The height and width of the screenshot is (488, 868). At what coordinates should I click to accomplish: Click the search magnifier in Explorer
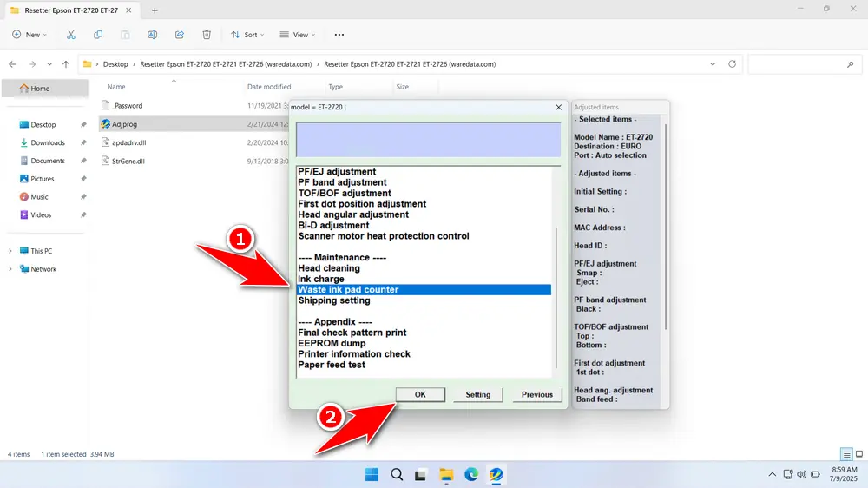(851, 64)
